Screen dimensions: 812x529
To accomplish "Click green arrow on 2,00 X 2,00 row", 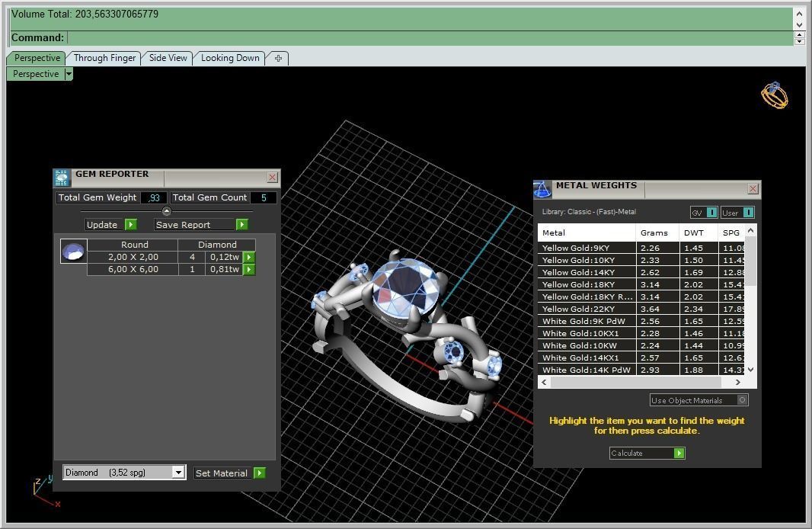I will (x=249, y=257).
